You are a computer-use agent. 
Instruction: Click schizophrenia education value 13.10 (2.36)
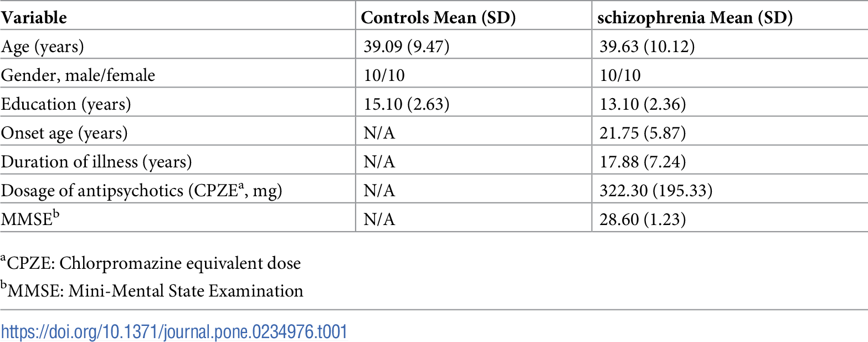(643, 104)
